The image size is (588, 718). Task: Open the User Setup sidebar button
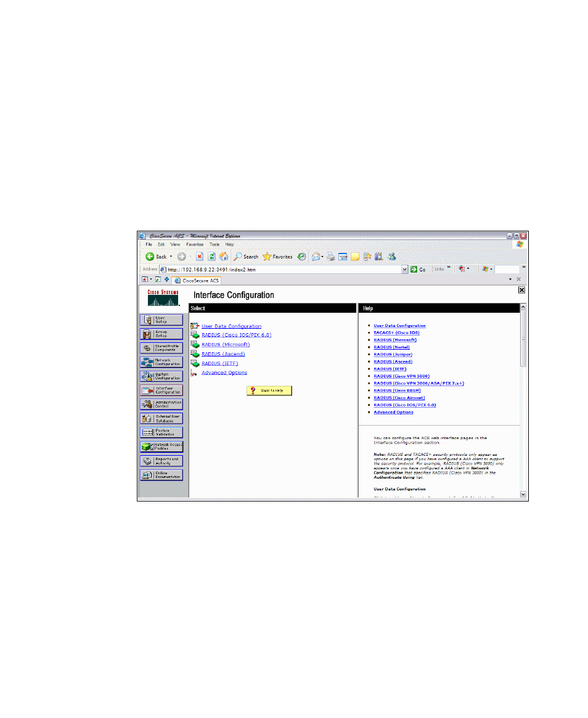(x=161, y=320)
